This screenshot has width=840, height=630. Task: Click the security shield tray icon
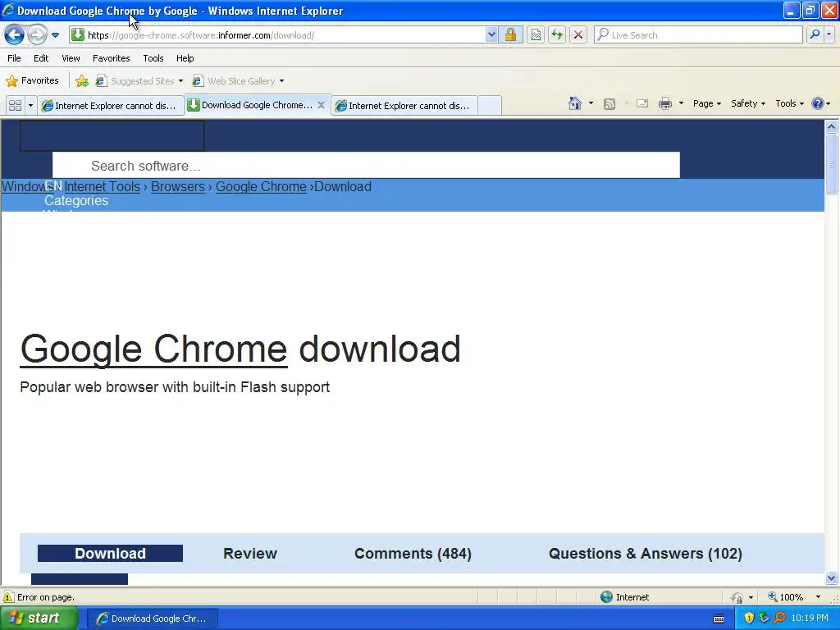coord(749,619)
